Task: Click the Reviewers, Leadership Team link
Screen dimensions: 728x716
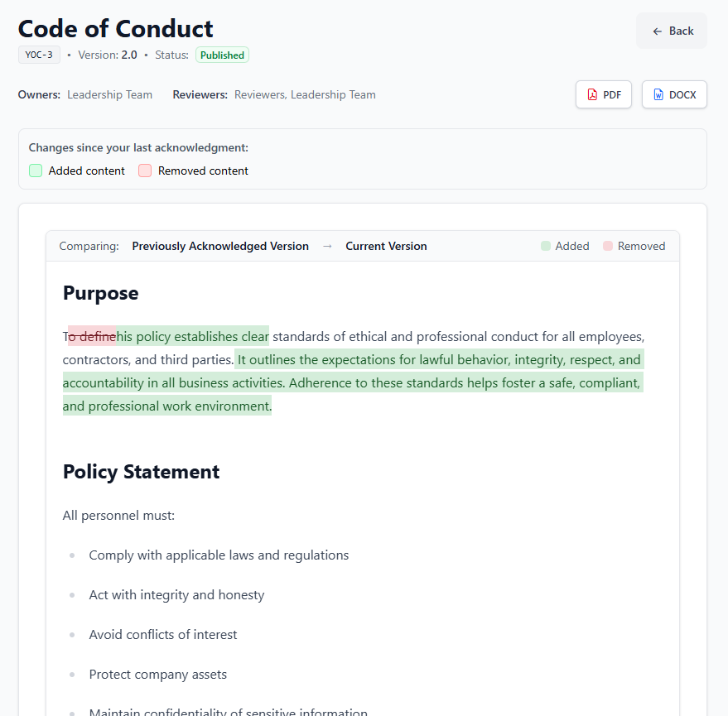Action: (305, 94)
